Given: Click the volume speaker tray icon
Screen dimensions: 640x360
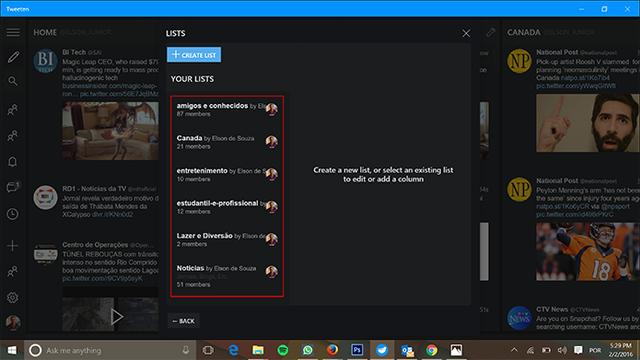Looking at the screenshot, I should click(x=562, y=350).
